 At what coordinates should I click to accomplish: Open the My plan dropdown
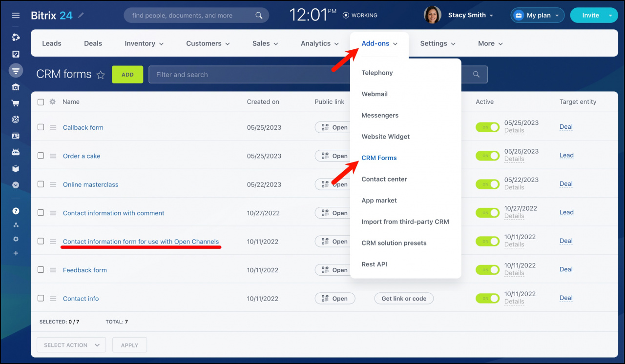coord(538,15)
